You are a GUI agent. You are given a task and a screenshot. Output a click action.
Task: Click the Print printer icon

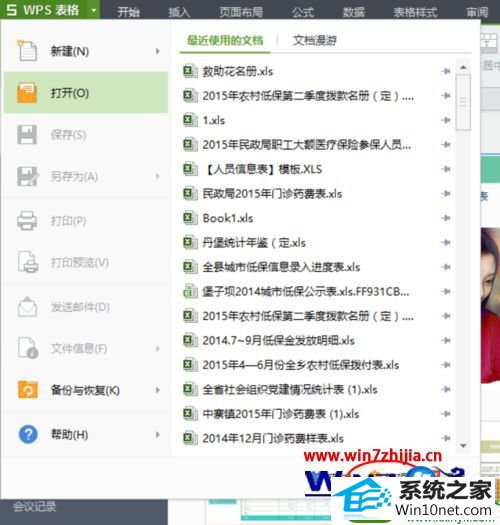(x=27, y=221)
